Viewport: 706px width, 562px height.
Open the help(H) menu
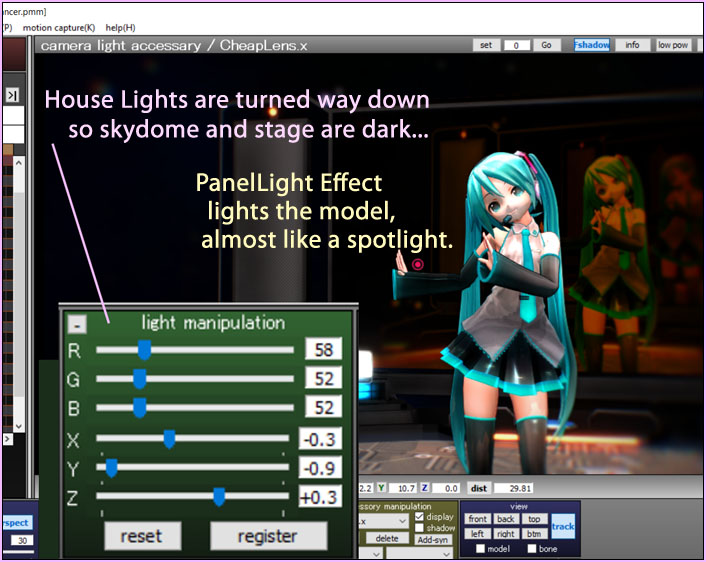point(120,28)
